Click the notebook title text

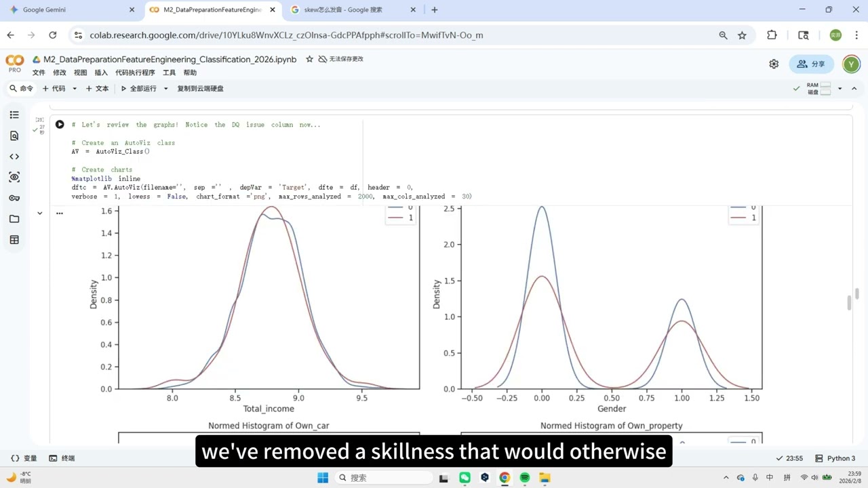tap(170, 59)
